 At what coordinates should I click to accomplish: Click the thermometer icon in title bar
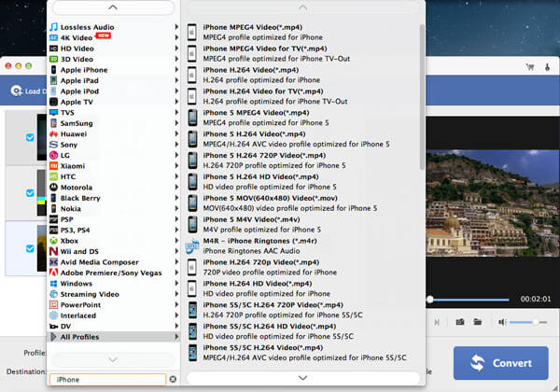point(547,67)
